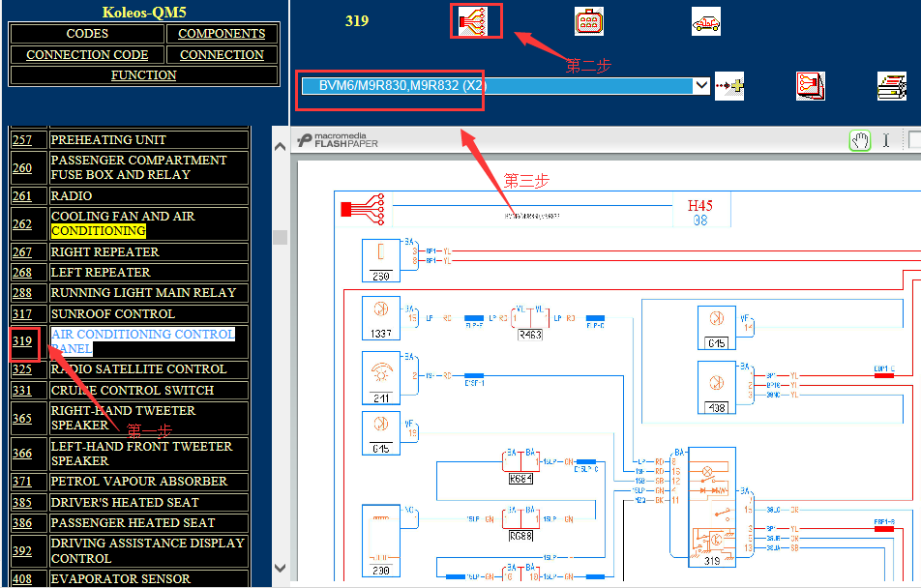Click component 1337 box in diagram
This screenshot has height=588, width=921.
tap(381, 318)
